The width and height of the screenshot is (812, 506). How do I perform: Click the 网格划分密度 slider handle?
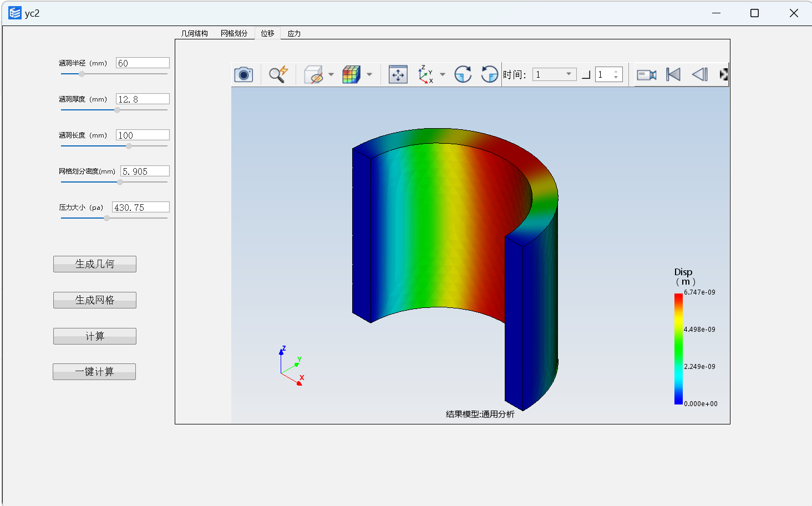coord(120,182)
